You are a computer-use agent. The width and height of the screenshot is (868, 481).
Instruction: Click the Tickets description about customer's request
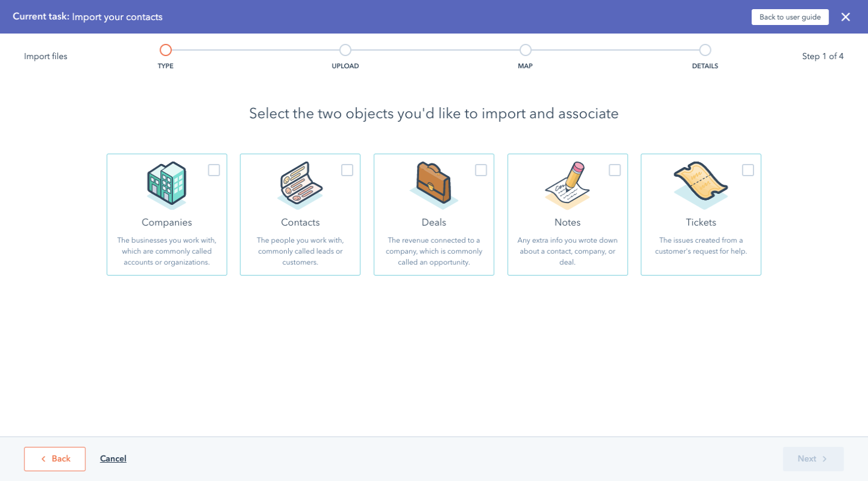point(701,246)
